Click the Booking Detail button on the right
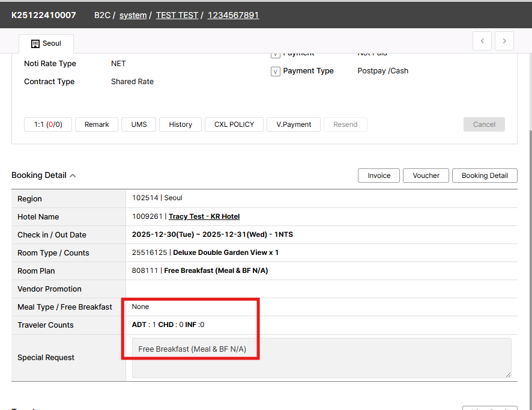Image resolution: width=532 pixels, height=410 pixels. pos(484,176)
